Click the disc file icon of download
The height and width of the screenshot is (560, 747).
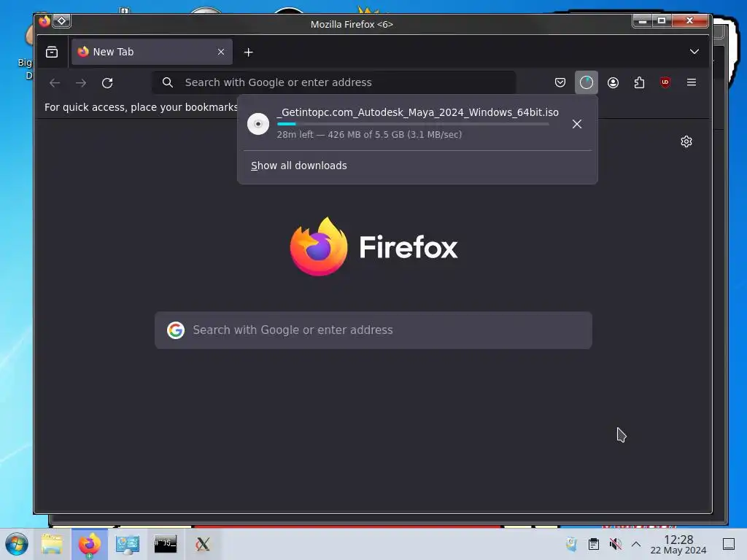(x=258, y=124)
